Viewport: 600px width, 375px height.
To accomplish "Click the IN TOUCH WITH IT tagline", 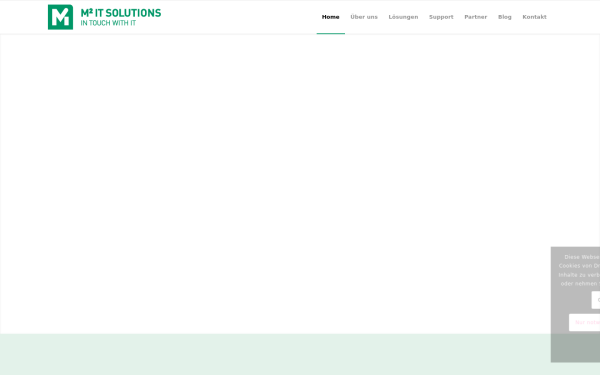I will [x=108, y=23].
